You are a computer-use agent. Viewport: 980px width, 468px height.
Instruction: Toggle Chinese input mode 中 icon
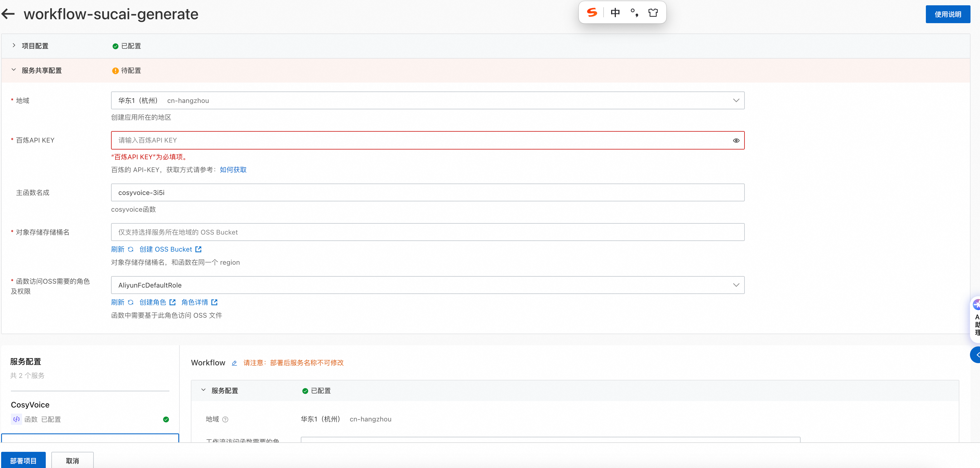pyautogui.click(x=615, y=13)
